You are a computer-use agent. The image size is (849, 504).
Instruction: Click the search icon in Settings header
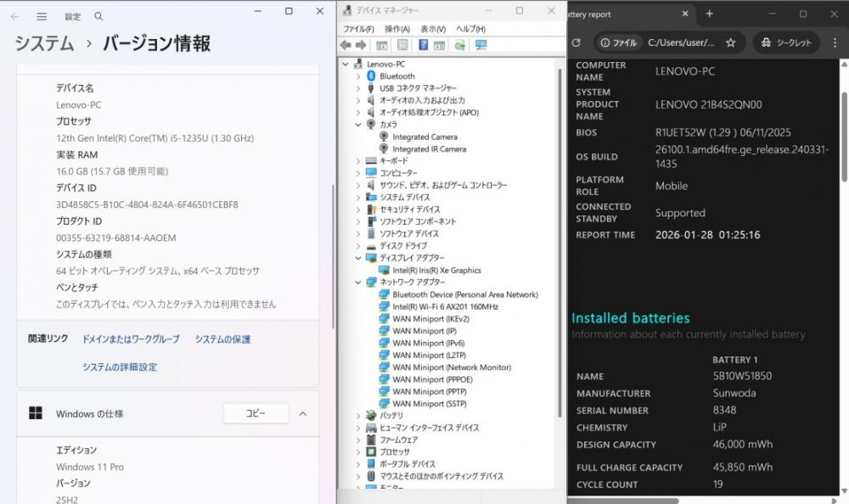[x=98, y=16]
